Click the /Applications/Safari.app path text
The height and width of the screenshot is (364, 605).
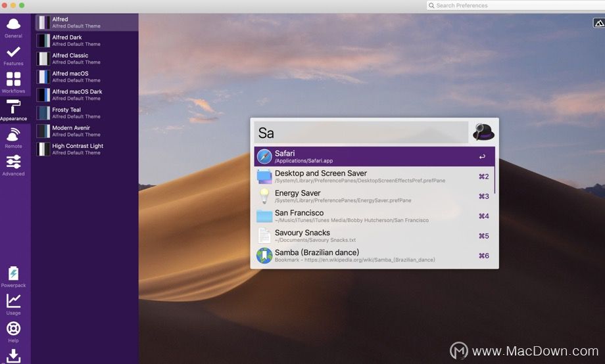click(304, 161)
